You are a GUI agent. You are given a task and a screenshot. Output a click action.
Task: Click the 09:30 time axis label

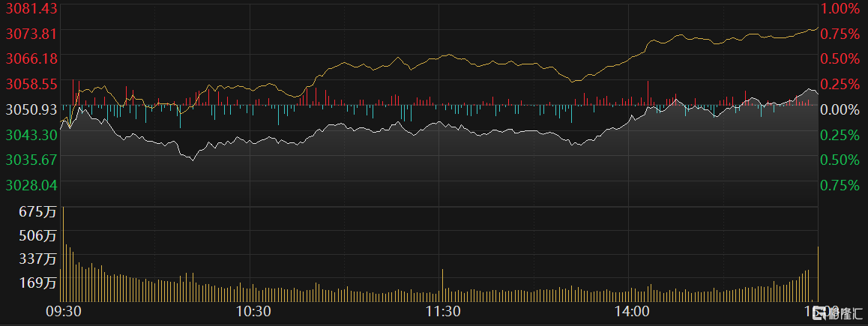[64, 311]
